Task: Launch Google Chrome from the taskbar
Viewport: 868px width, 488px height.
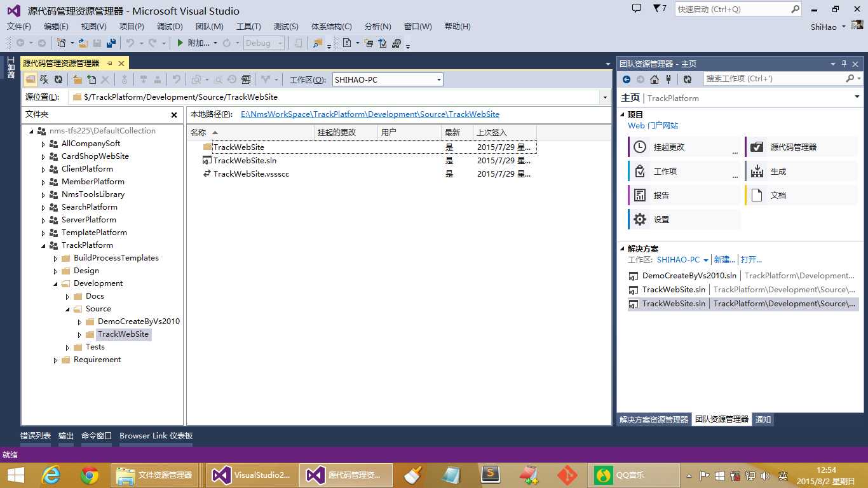Action: point(90,475)
